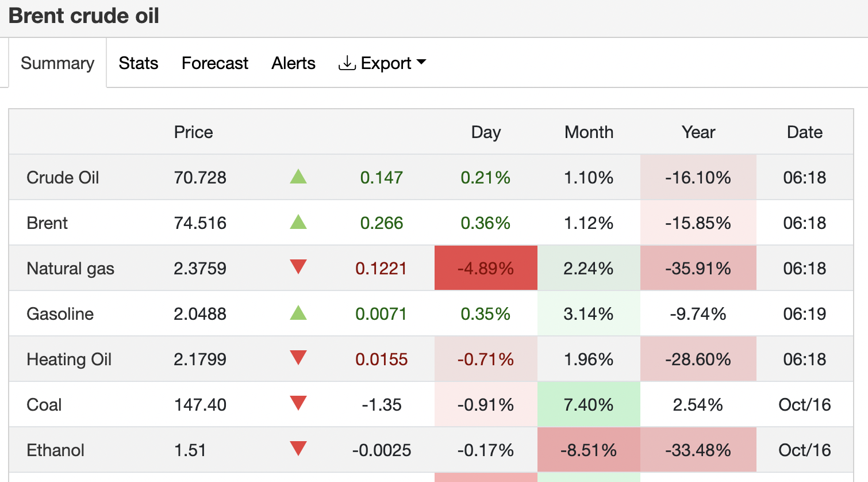Click the Year column header

(698, 132)
